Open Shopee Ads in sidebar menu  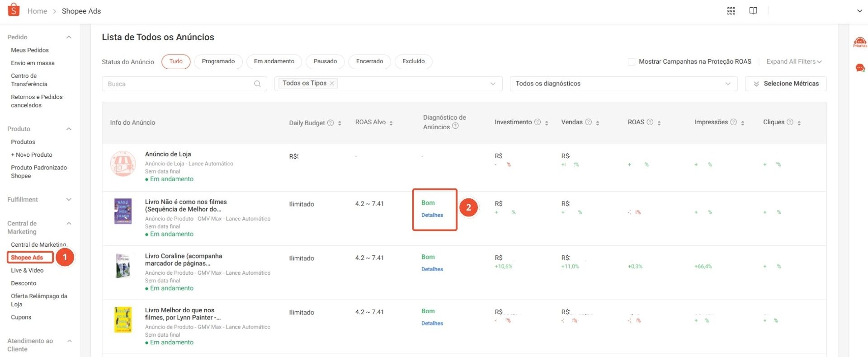tap(27, 258)
